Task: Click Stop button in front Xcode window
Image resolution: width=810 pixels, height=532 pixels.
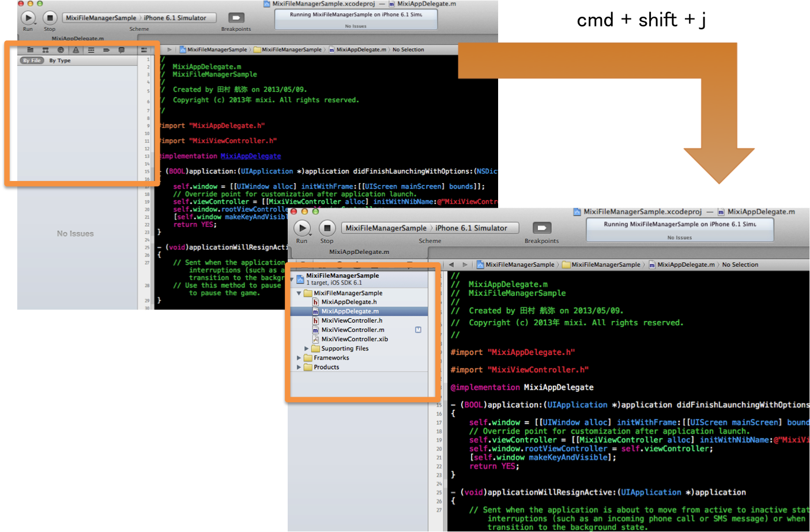Action: pyautogui.click(x=327, y=228)
